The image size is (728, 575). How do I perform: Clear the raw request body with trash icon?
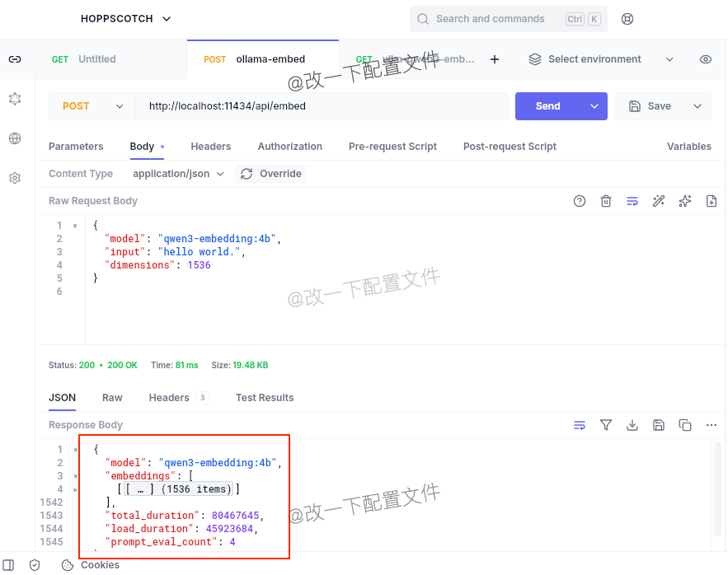coord(606,201)
